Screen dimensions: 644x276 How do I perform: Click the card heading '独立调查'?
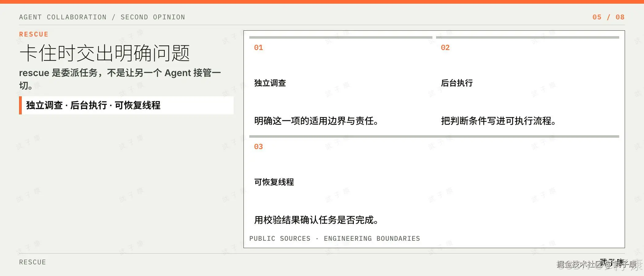pos(270,83)
